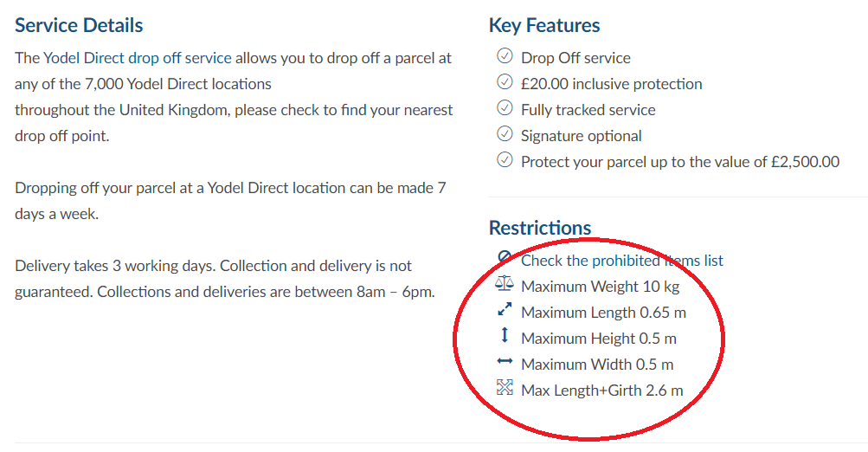Click the vertical arrow Maximum Height icon
868x452 pixels.
(x=505, y=335)
